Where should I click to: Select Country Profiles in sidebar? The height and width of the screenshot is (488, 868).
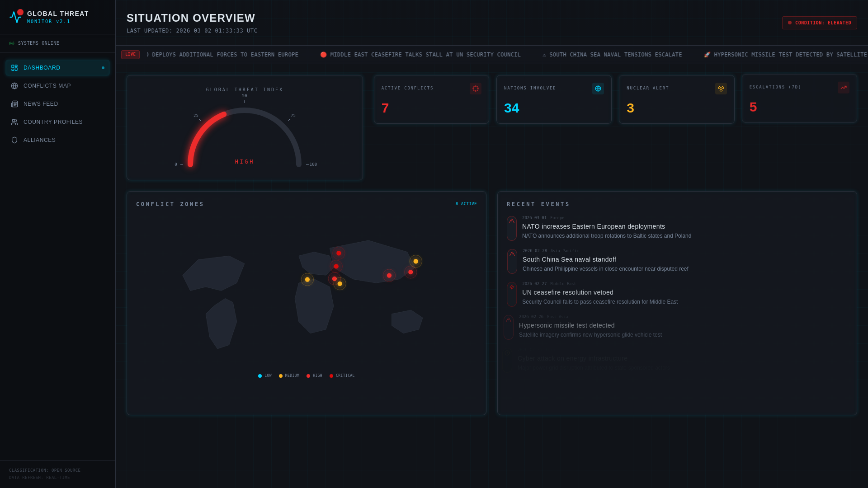pyautogui.click(x=58, y=122)
